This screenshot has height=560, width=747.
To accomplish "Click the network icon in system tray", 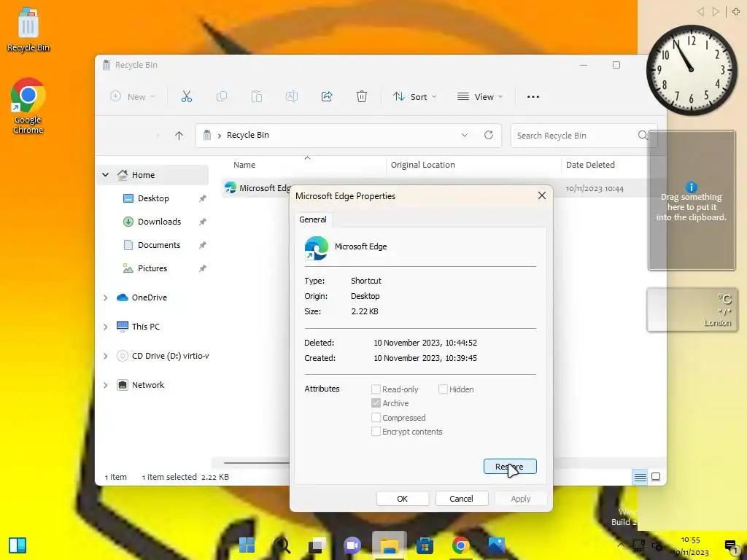I will pyautogui.click(x=638, y=545).
